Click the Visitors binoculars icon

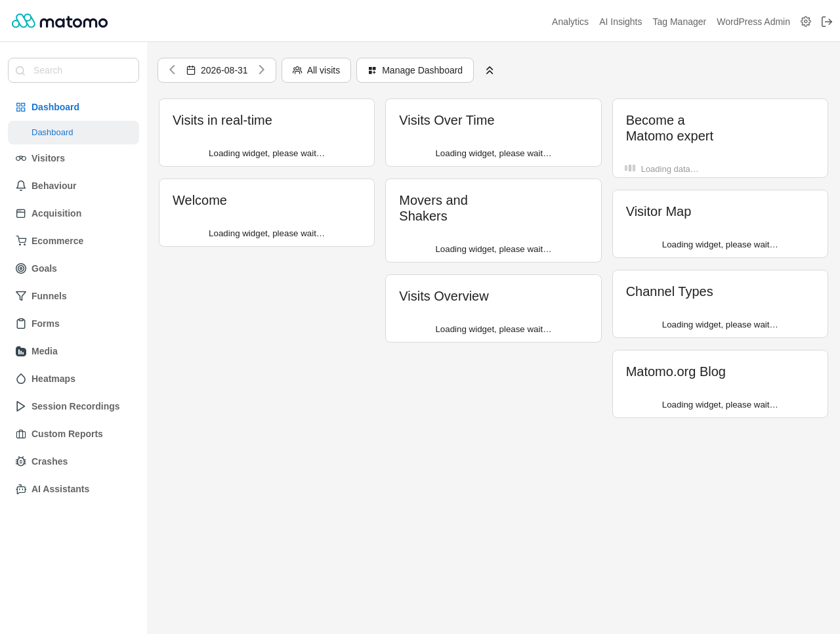tap(21, 158)
